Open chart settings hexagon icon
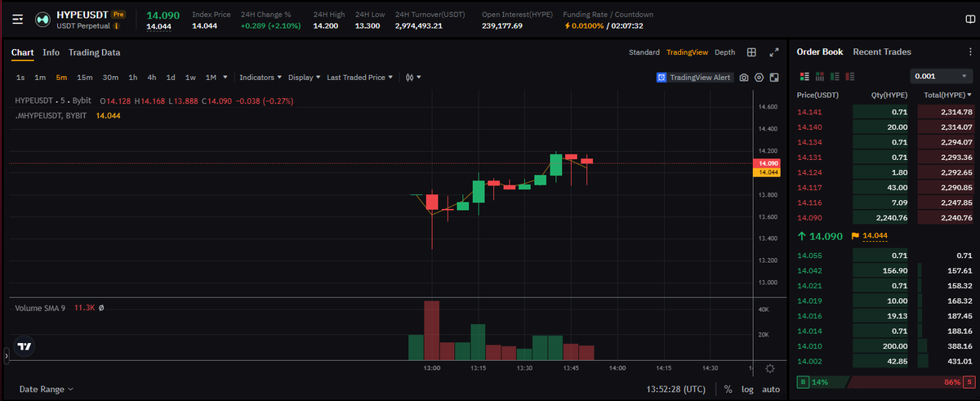 (759, 78)
